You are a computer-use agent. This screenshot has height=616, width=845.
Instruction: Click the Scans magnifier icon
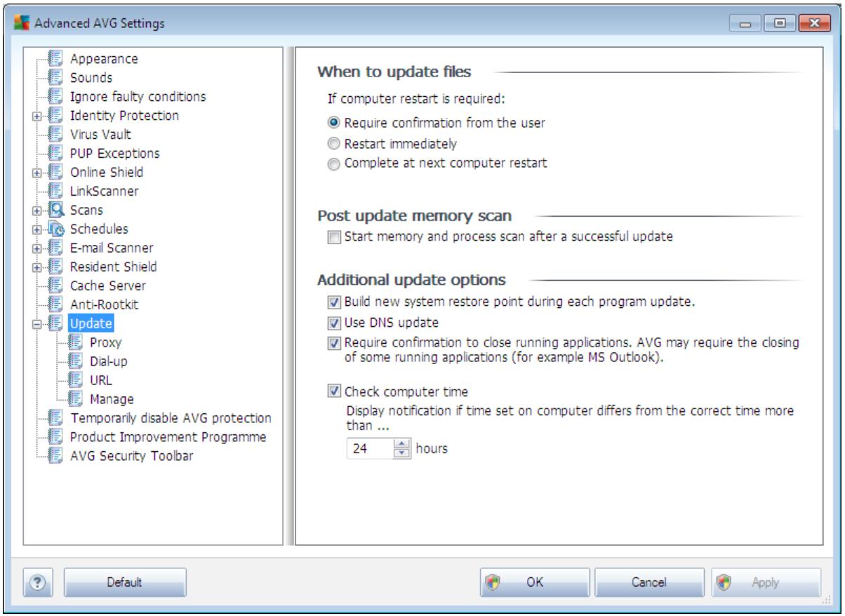click(58, 210)
